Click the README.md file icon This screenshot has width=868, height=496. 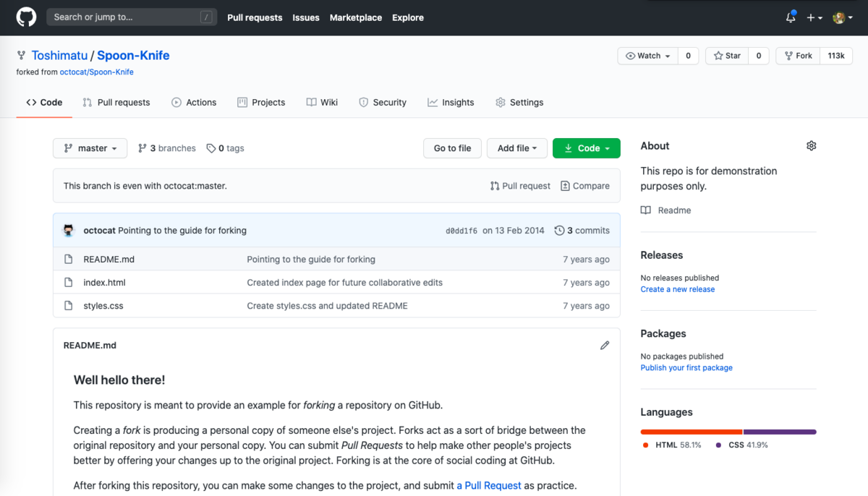pyautogui.click(x=69, y=260)
